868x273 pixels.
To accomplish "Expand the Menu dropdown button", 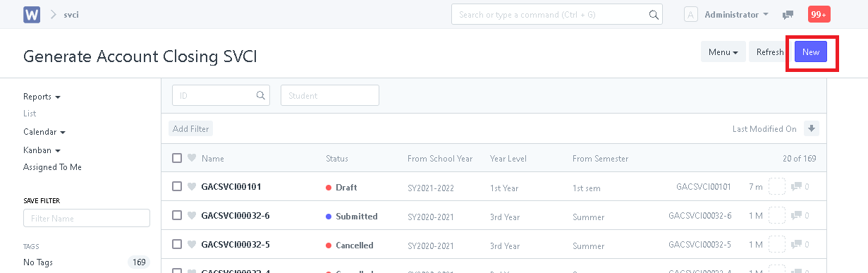I will 723,51.
